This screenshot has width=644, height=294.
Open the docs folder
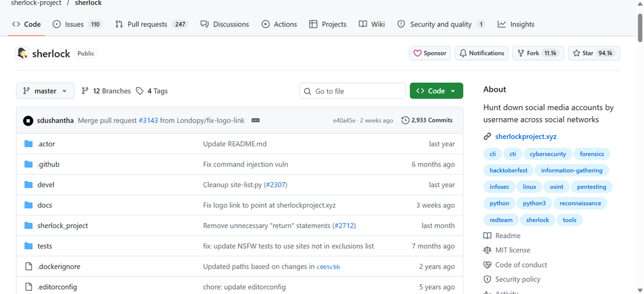[45, 205]
